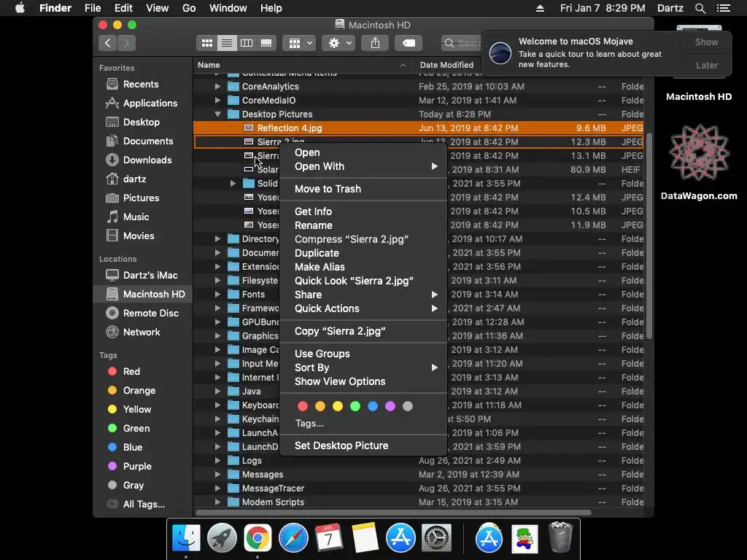
Task: Expand the CoreMediaIO folder
Action: coord(217,101)
